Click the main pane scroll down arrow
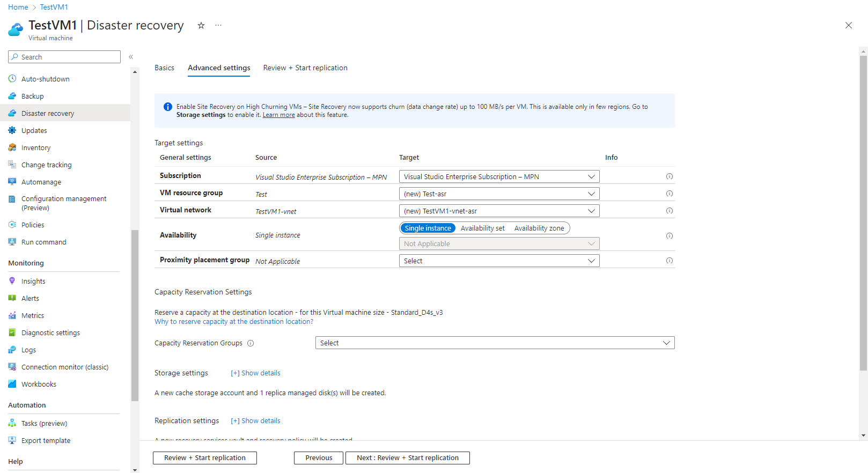Image resolution: width=868 pixels, height=473 pixels. [x=863, y=436]
